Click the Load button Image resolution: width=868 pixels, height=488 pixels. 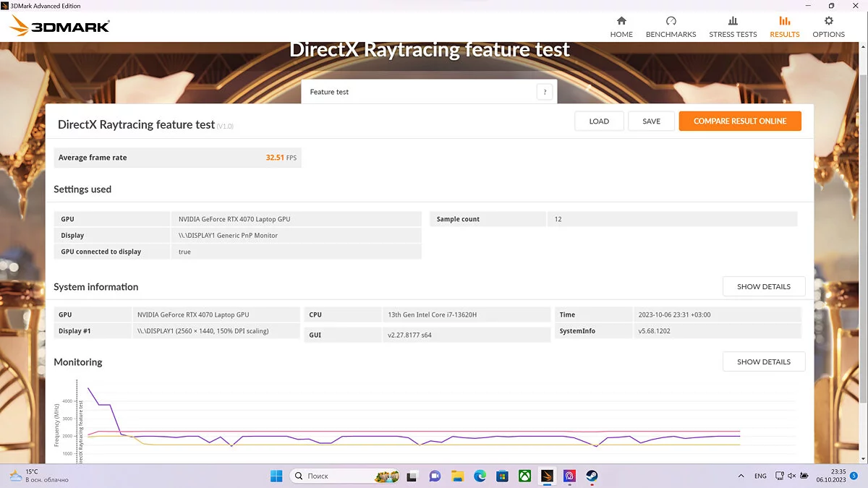coord(599,121)
